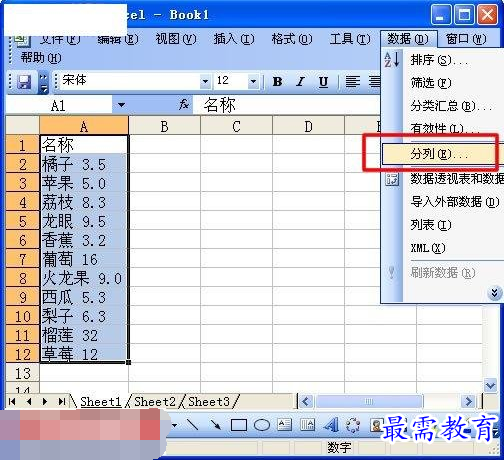Go to last sheet navigation arrow
This screenshot has width=504, height=460.
(62, 401)
